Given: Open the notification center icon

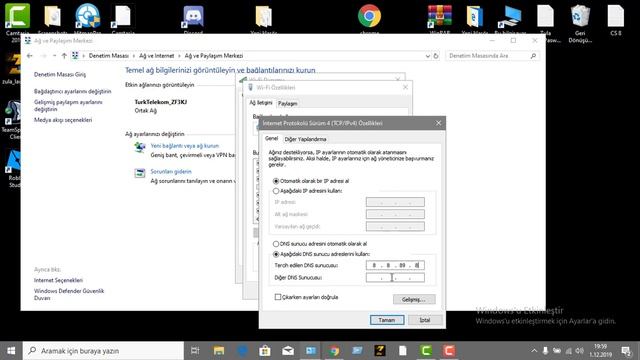Looking at the screenshot, I should (626, 351).
